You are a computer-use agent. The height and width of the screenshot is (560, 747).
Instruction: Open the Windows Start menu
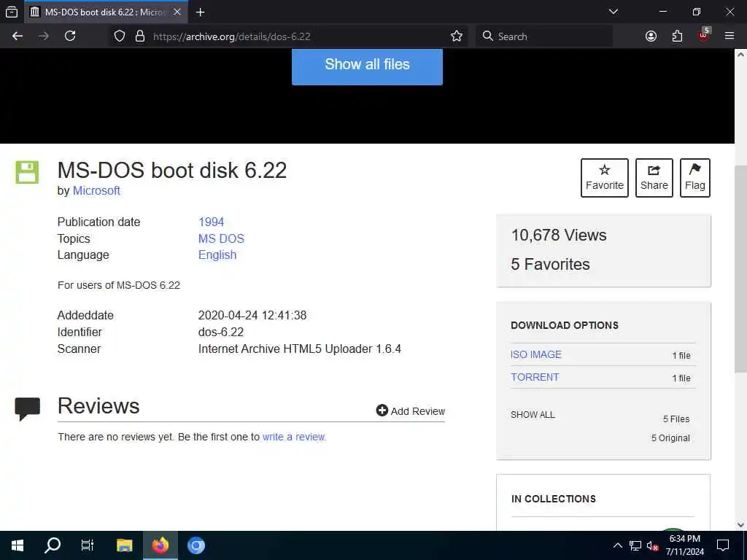[18, 545]
